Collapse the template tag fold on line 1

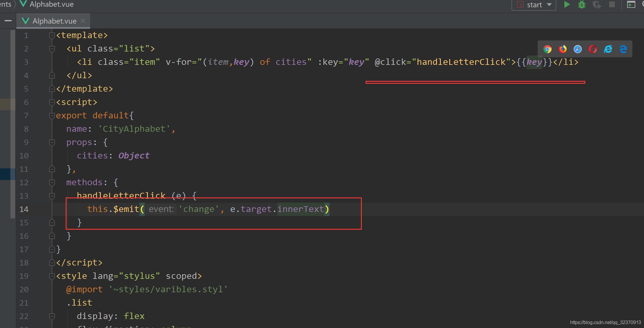coord(52,35)
